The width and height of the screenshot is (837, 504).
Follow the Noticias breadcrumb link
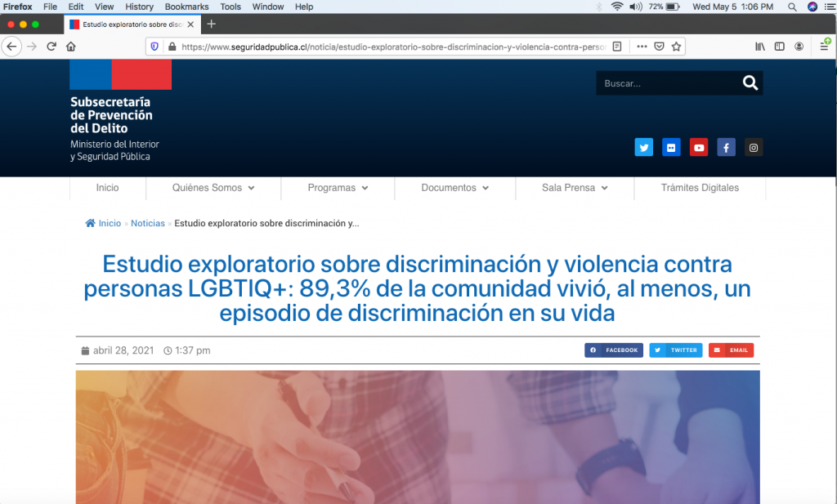point(148,223)
